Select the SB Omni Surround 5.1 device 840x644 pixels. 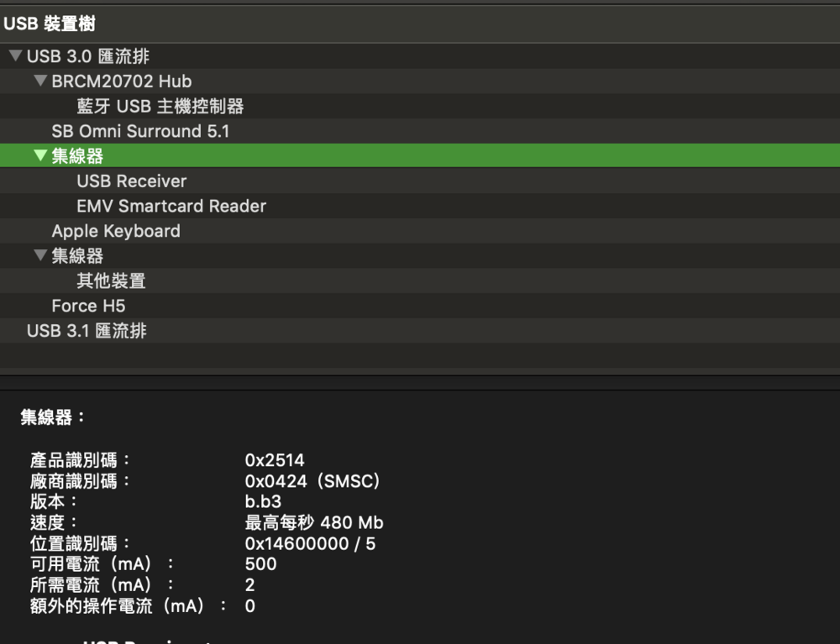140,131
